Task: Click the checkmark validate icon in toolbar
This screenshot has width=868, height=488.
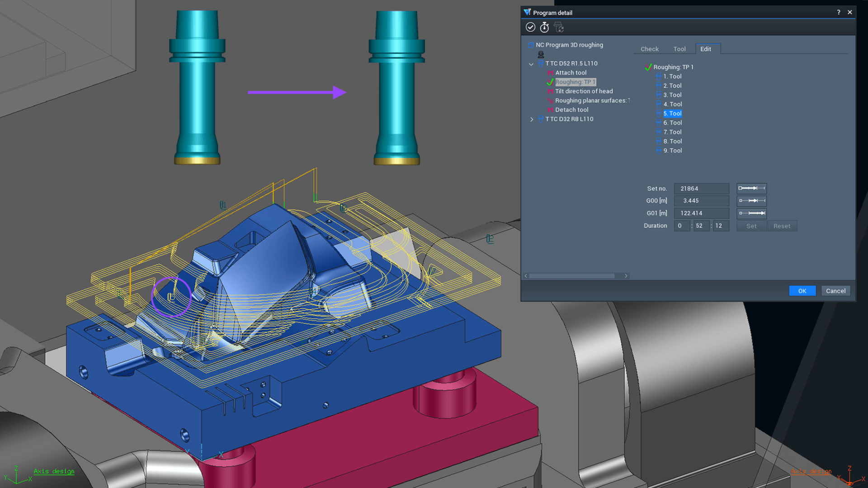Action: point(530,28)
